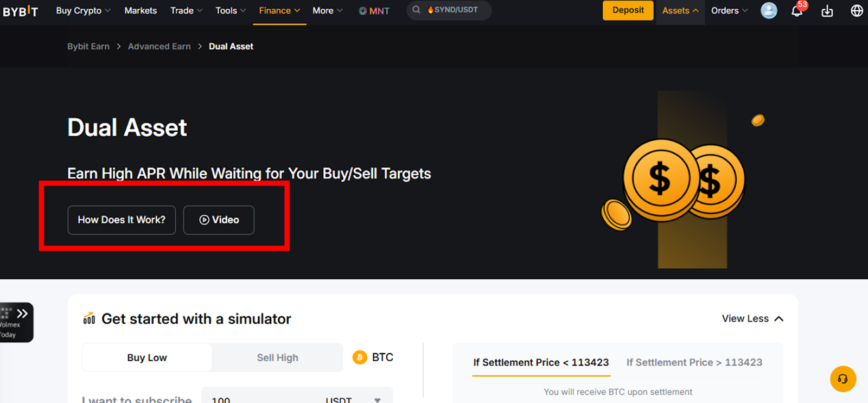This screenshot has height=403, width=868.
Task: Select the Buy Low option
Action: point(146,357)
